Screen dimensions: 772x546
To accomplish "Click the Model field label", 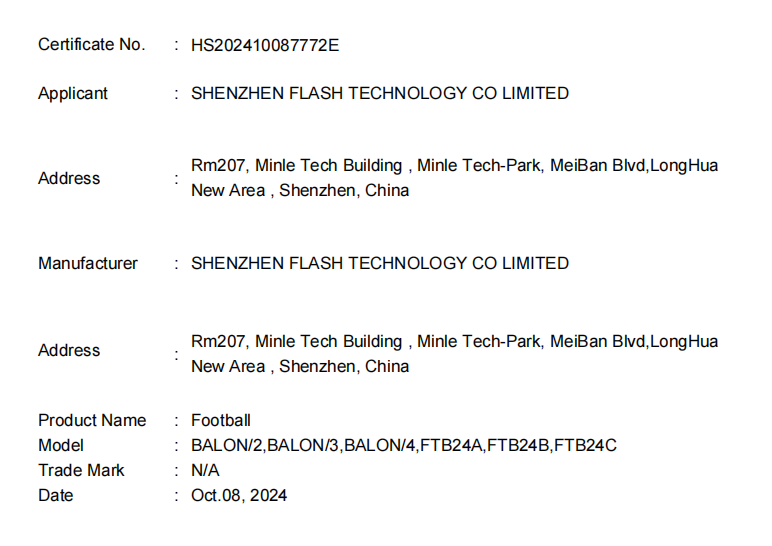I will pyautogui.click(x=61, y=445).
